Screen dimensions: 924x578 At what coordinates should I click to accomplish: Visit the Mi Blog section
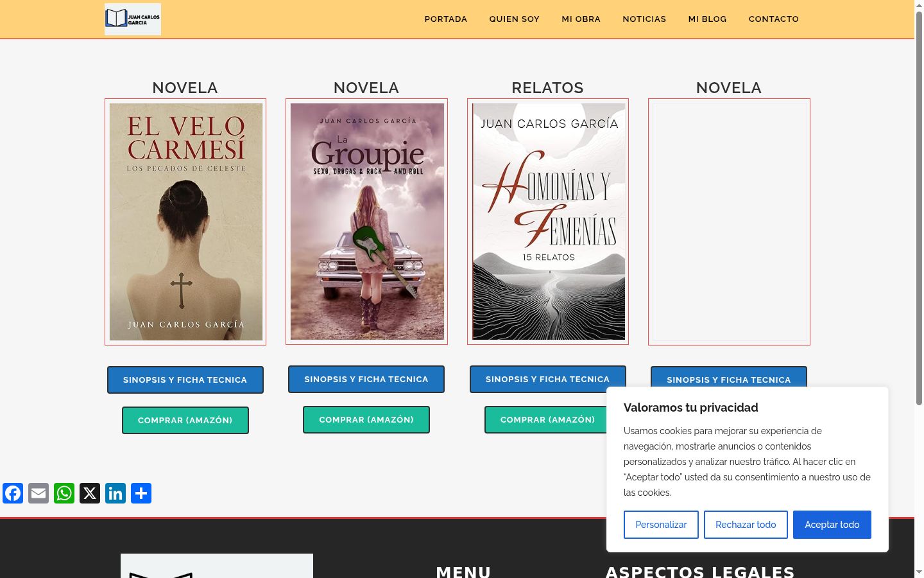point(708,19)
